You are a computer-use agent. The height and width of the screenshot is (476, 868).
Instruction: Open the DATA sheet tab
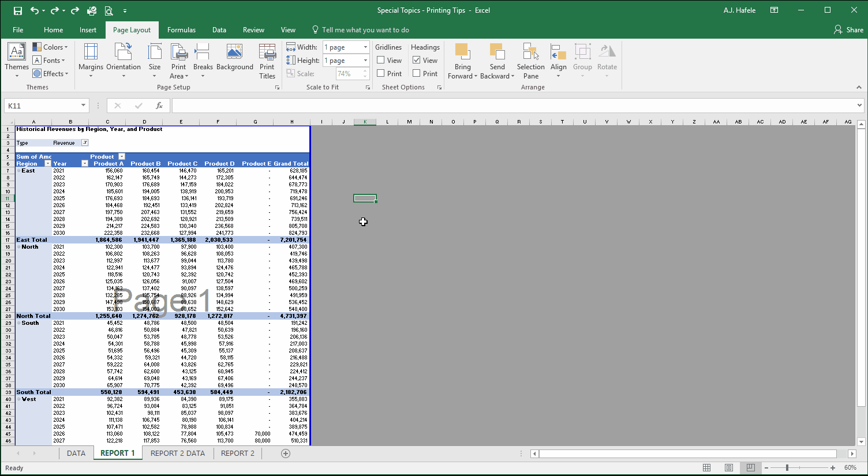pos(76,453)
